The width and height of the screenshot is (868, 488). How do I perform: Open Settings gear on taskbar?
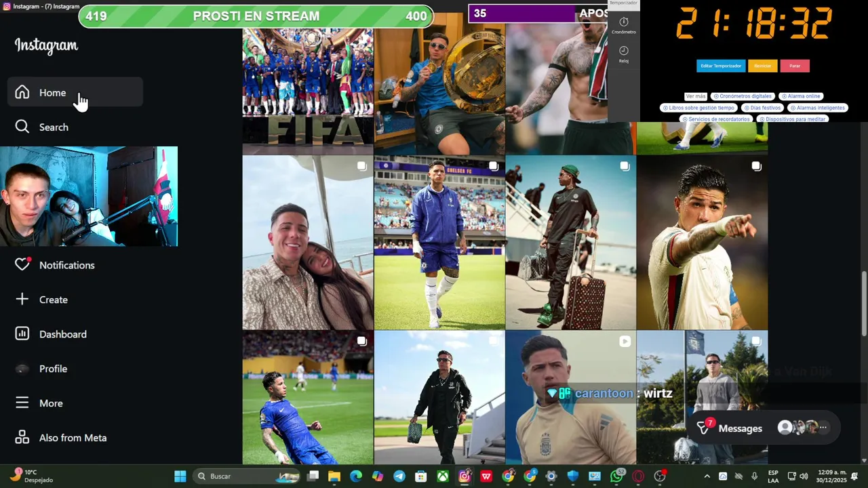tap(551, 476)
